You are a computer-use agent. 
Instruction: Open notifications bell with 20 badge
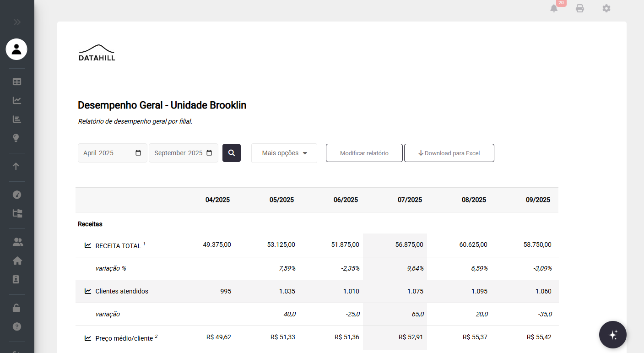tap(554, 8)
